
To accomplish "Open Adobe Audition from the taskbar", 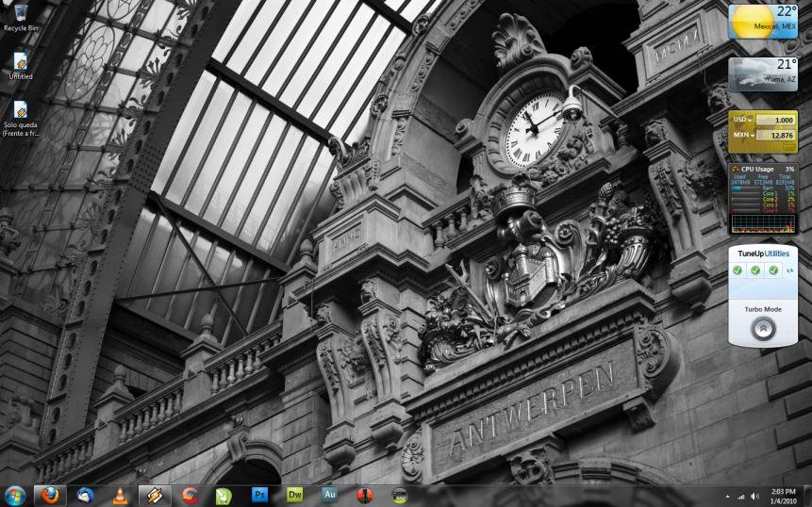I will pyautogui.click(x=330, y=495).
